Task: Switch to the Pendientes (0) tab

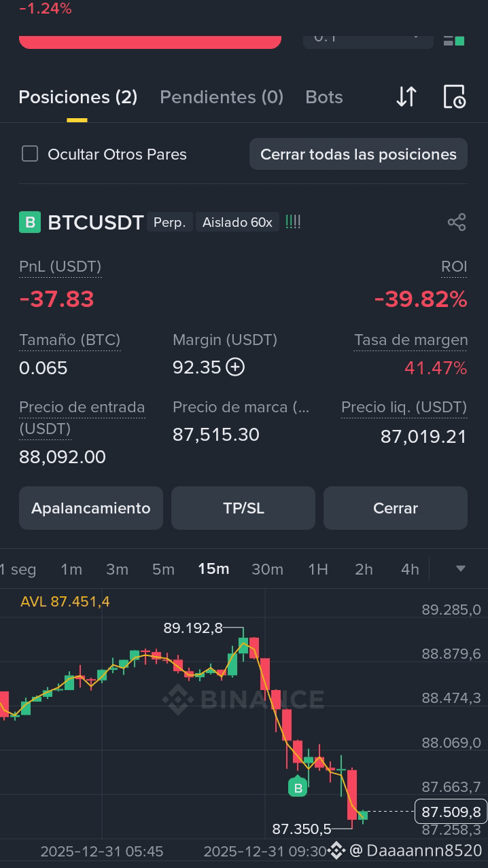Action: pos(222,97)
